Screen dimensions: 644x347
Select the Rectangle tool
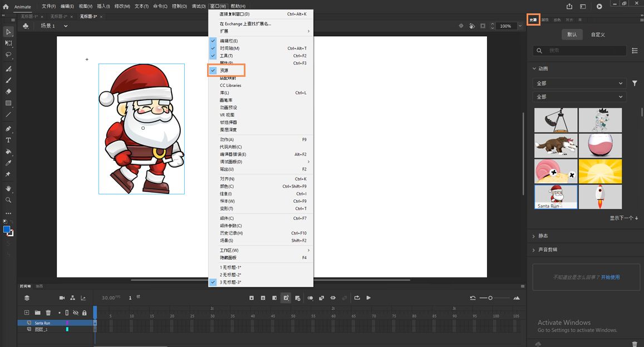8,103
